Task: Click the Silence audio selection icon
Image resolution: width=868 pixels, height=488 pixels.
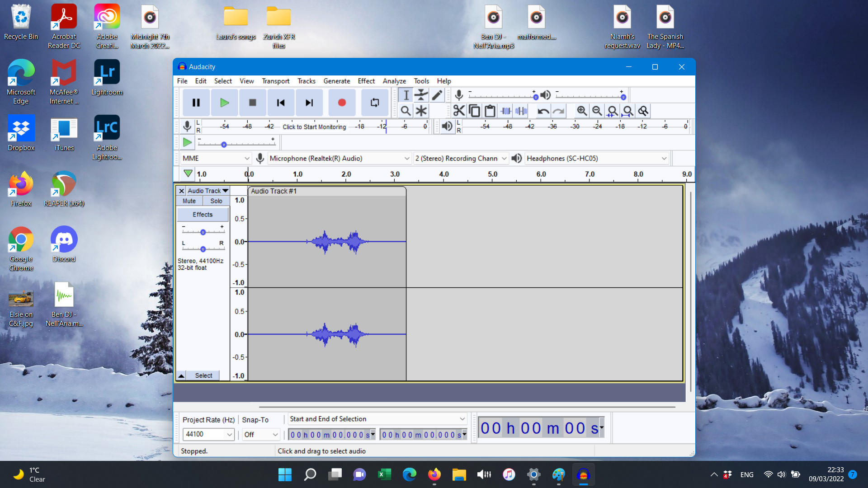Action: (x=521, y=111)
